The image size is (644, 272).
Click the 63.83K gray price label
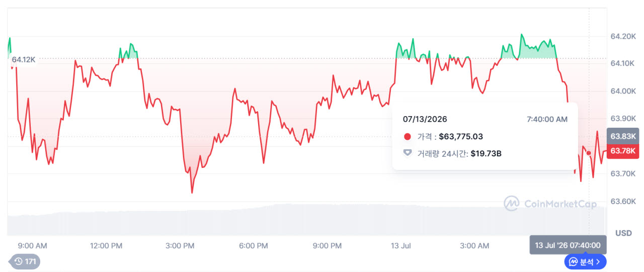coord(623,136)
